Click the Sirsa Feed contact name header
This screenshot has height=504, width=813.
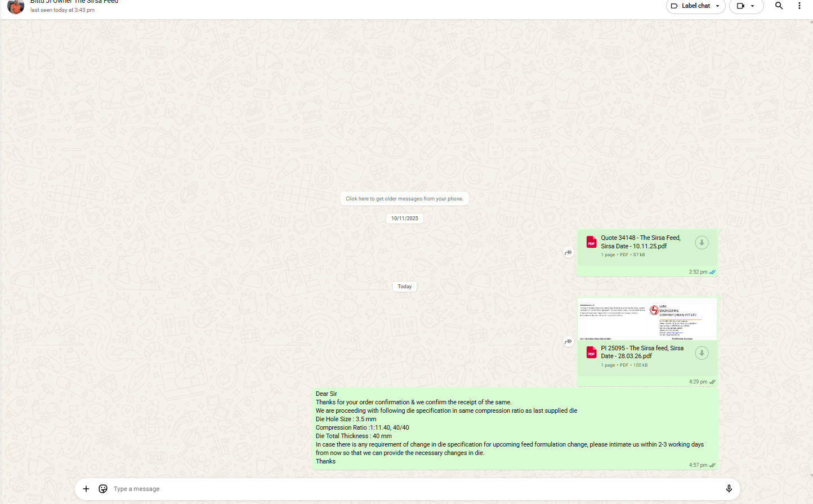pos(74,2)
